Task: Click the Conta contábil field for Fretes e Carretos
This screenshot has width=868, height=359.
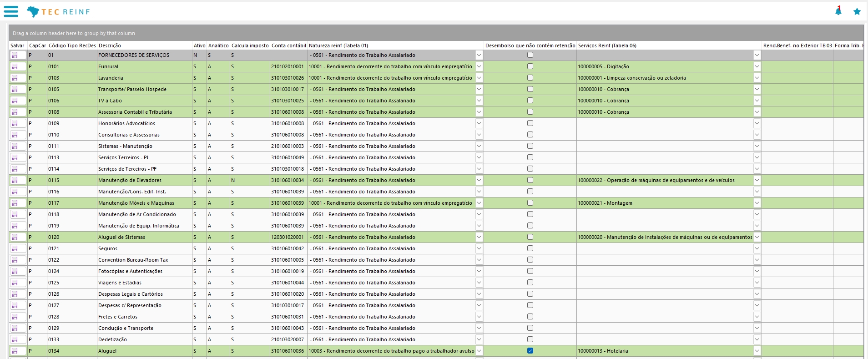Action: coord(288,317)
